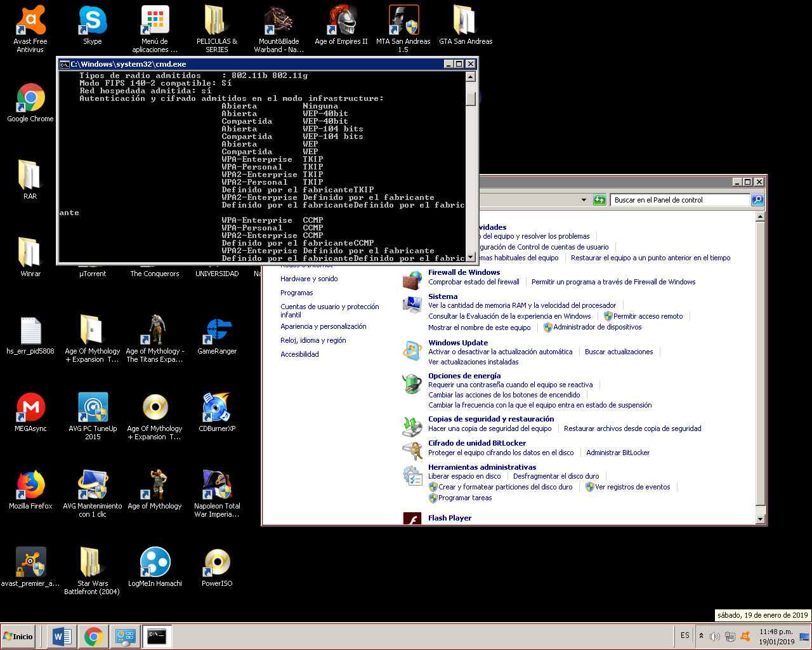Screen dimensions: 812x650
Task: Click the volume speaker icon in the tray
Action: pos(715,636)
